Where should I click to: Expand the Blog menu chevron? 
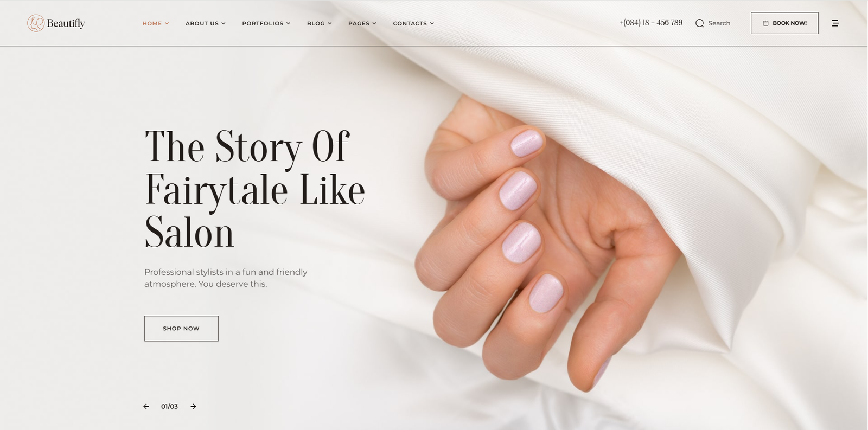click(x=329, y=23)
